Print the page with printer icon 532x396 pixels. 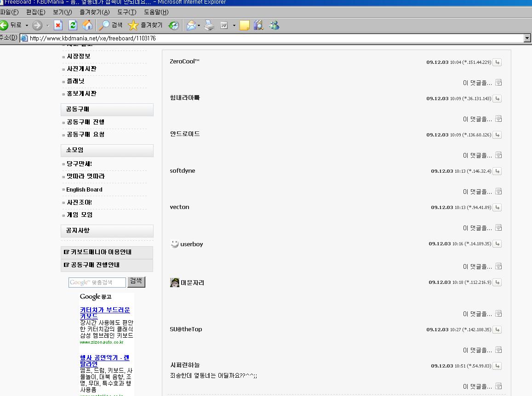(x=209, y=25)
